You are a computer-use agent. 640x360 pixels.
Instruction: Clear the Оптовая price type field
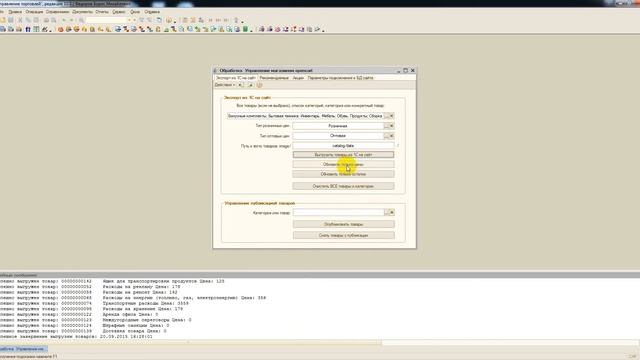pos(391,136)
